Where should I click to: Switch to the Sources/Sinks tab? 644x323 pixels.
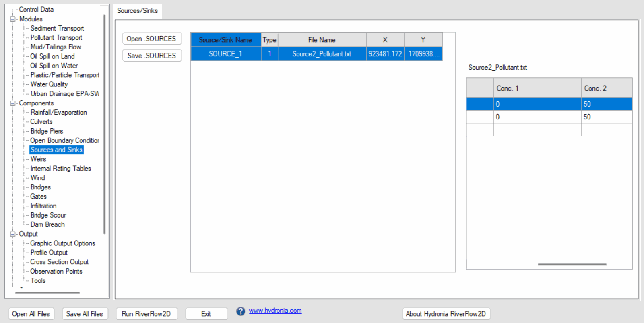[x=137, y=11]
